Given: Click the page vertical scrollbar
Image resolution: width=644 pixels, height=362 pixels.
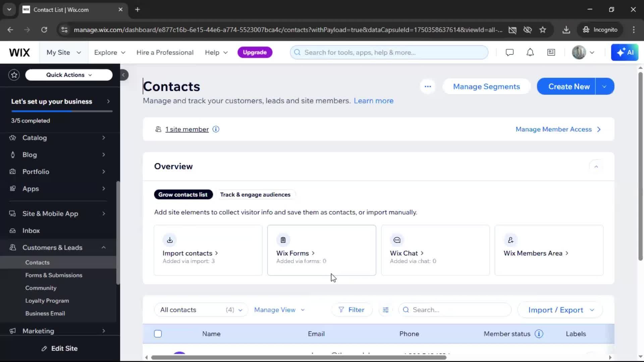Looking at the screenshot, I should [640, 166].
